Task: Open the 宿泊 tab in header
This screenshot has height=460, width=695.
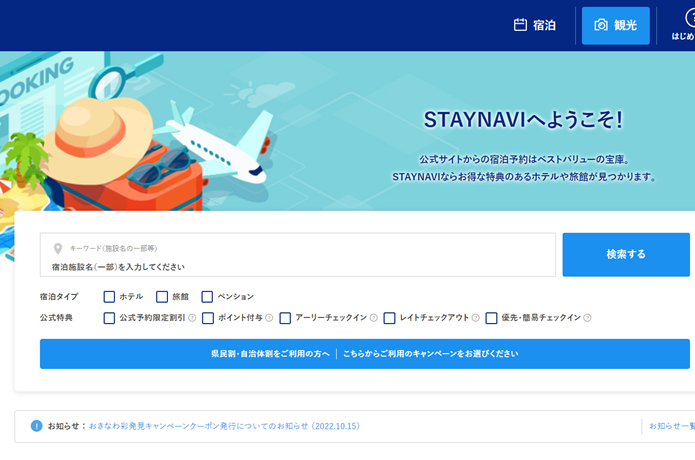Action: (535, 25)
